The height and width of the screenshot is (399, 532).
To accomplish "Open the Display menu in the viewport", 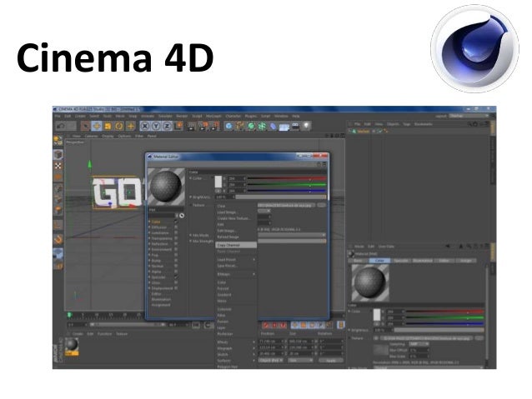I will [108, 136].
